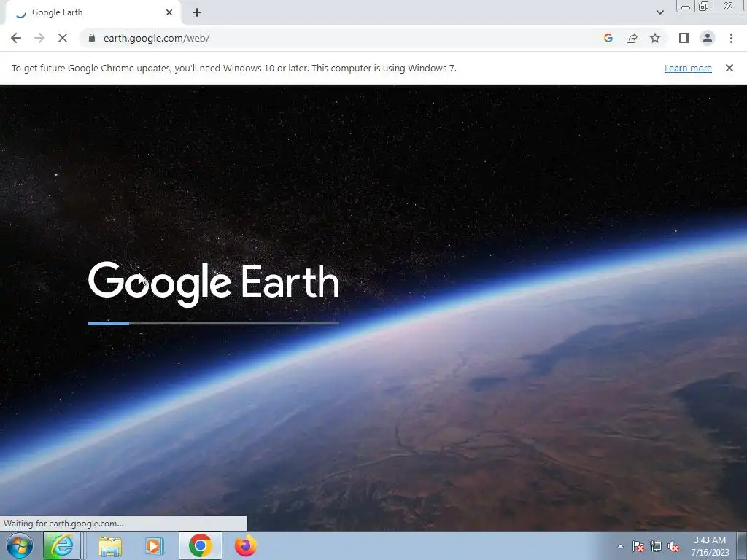The image size is (747, 560).
Task: Launch Firefox from the taskbar
Action: [246, 545]
